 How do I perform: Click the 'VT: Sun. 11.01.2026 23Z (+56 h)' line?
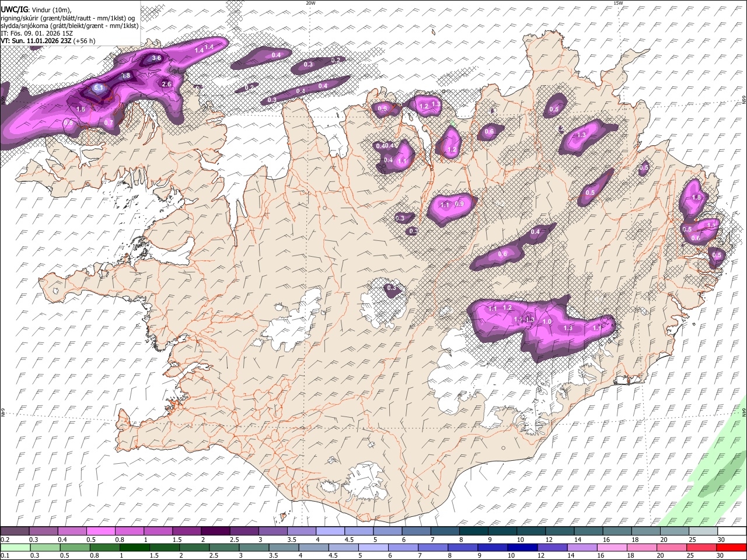48,41
